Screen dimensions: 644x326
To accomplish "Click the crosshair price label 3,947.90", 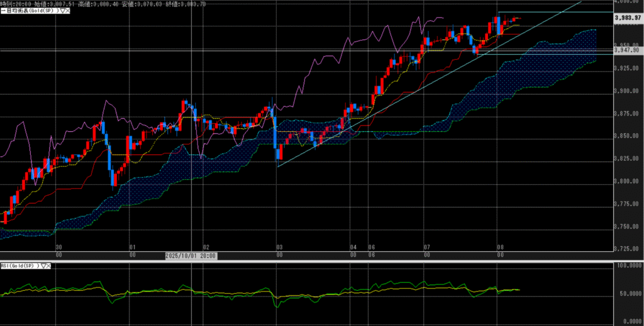I will [627, 50].
